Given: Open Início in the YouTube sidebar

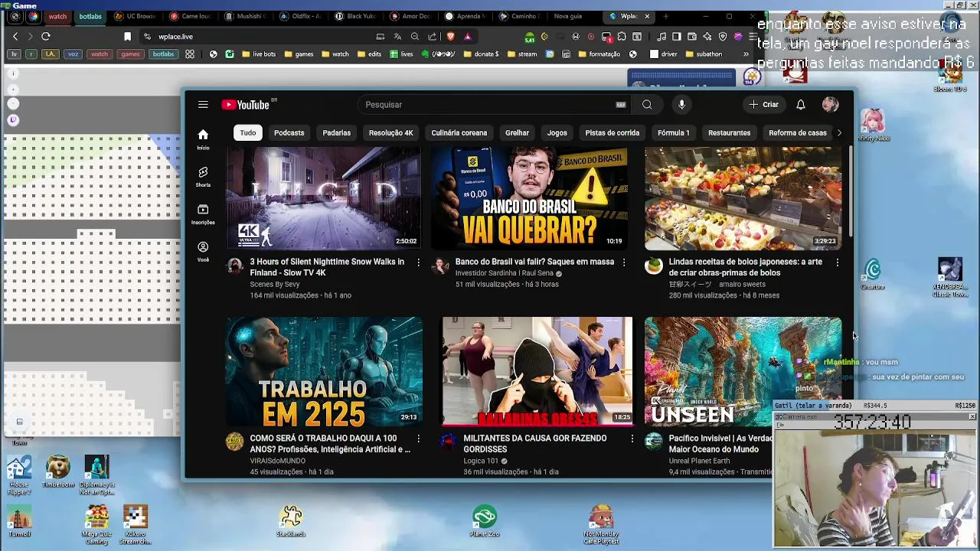Looking at the screenshot, I should coord(203,139).
